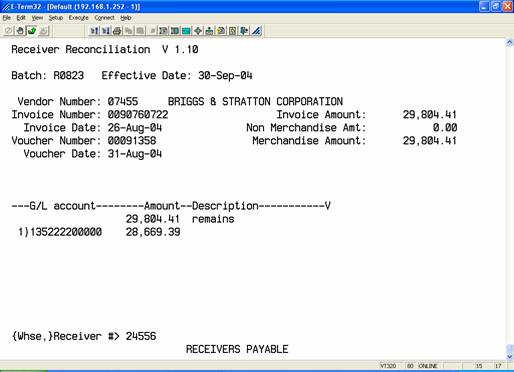Click the teal screen icon in toolbar
The height and width of the screenshot is (372, 514).
pos(186,31)
